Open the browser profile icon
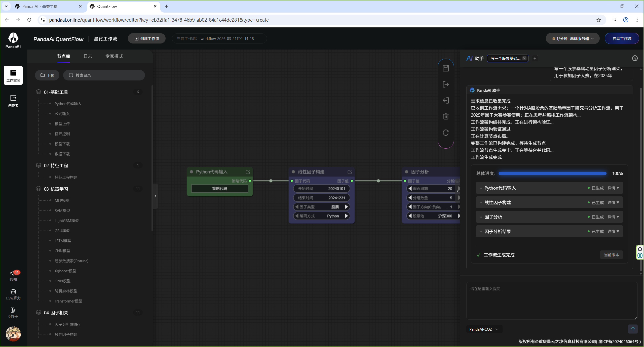Viewport: 644px width, 347px height. point(626,20)
